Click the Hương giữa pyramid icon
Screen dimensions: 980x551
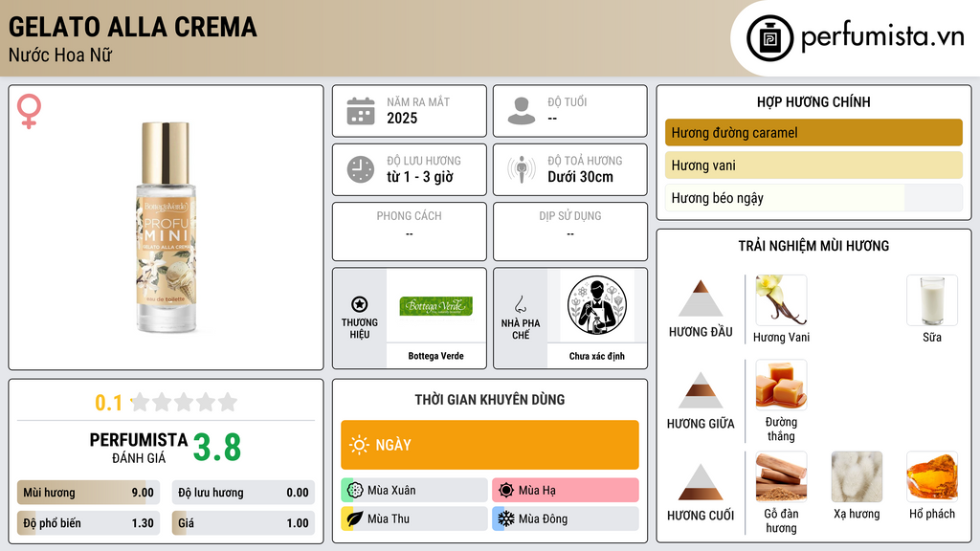[701, 390]
